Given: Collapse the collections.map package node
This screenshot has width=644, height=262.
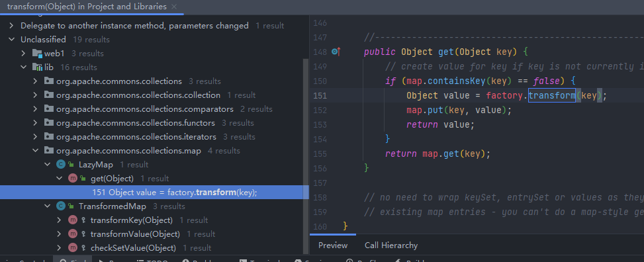Looking at the screenshot, I should tap(35, 151).
